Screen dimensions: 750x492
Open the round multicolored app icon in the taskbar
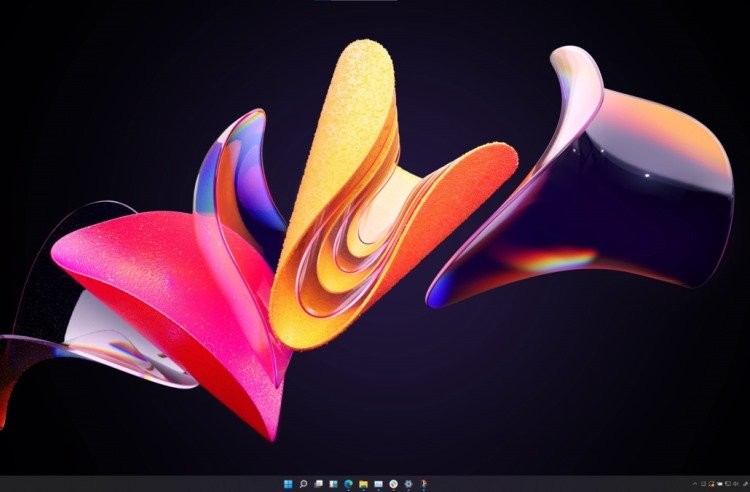[x=394, y=484]
